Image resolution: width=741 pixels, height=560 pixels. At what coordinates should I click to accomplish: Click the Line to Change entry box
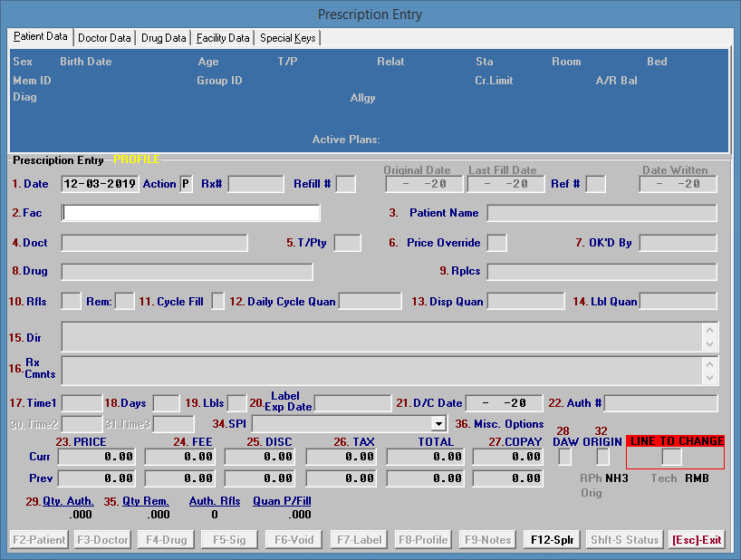(x=672, y=457)
